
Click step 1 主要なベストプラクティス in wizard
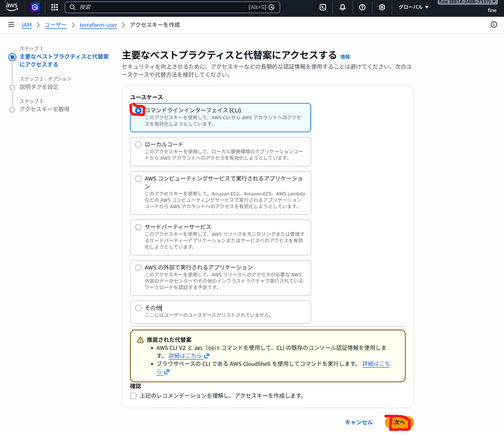64,60
